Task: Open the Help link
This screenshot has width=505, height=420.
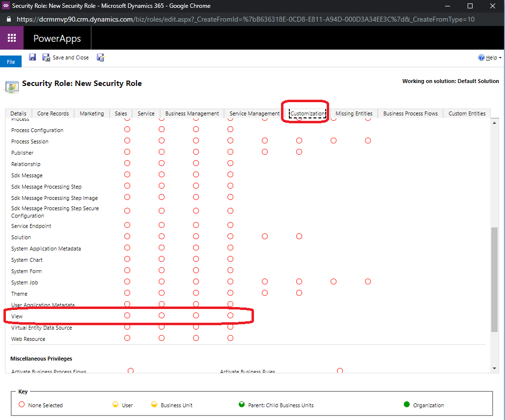Action: tap(491, 57)
